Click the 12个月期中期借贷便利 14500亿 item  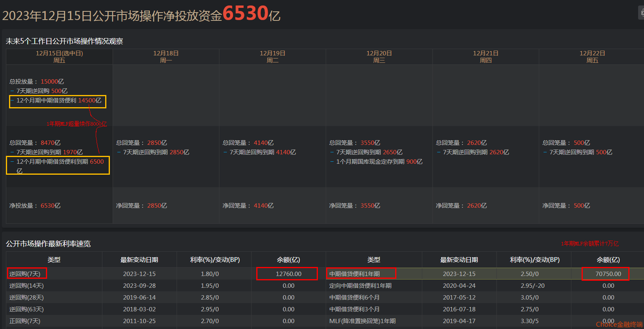[x=58, y=101]
